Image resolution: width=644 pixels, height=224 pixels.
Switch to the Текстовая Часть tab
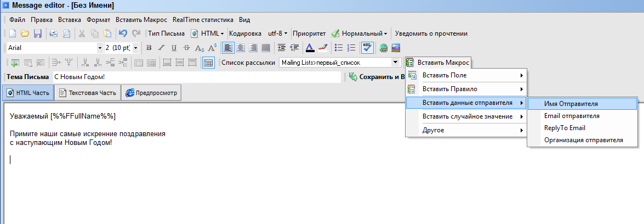(x=88, y=93)
